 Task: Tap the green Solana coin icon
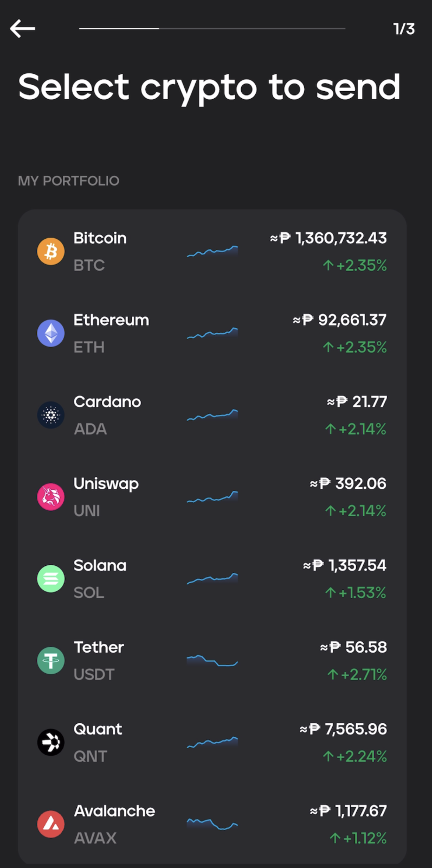50,578
